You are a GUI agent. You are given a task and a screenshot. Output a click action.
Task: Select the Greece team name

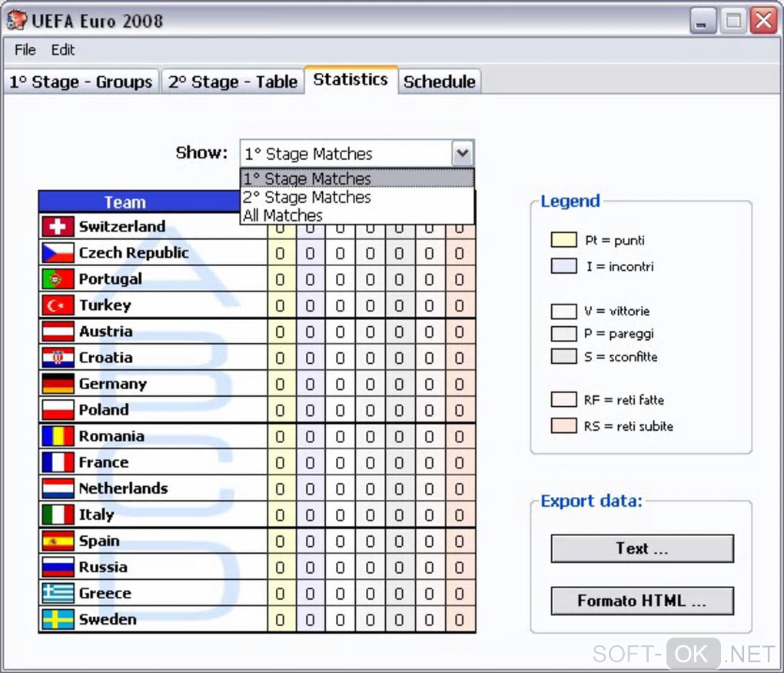pos(105,593)
